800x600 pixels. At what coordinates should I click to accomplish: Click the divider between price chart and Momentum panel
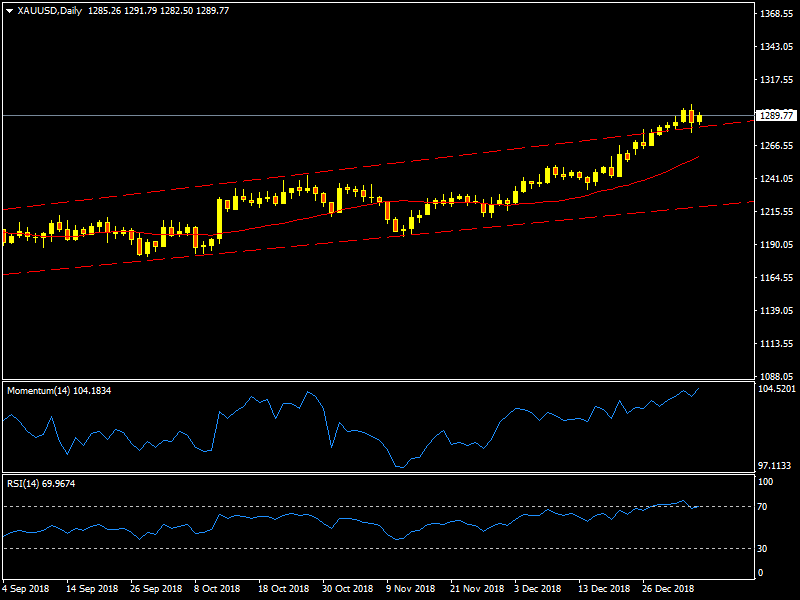[376, 380]
